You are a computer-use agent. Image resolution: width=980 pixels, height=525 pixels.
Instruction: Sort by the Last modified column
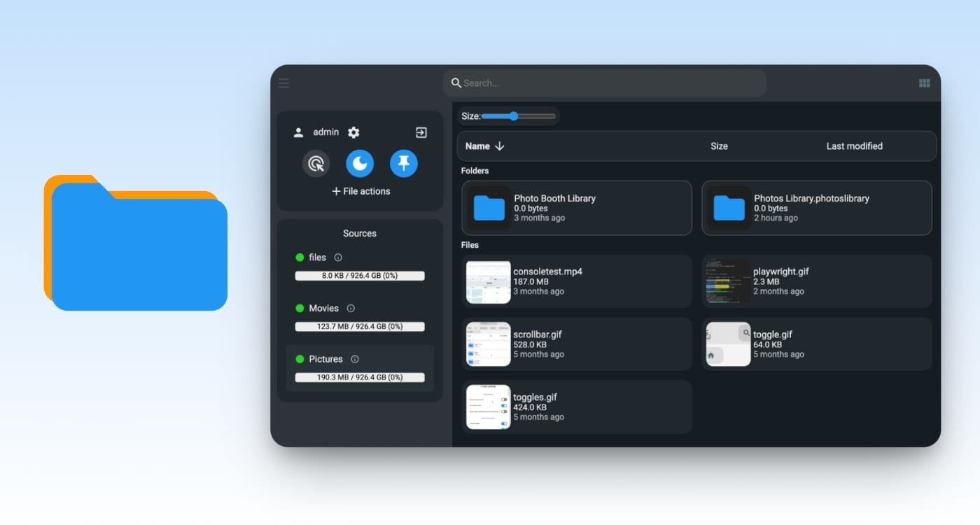(854, 146)
